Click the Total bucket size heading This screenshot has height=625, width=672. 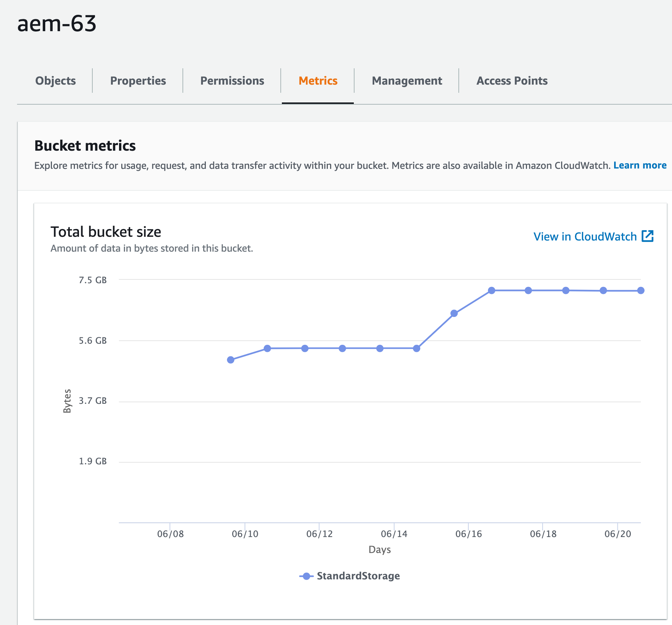pos(106,232)
